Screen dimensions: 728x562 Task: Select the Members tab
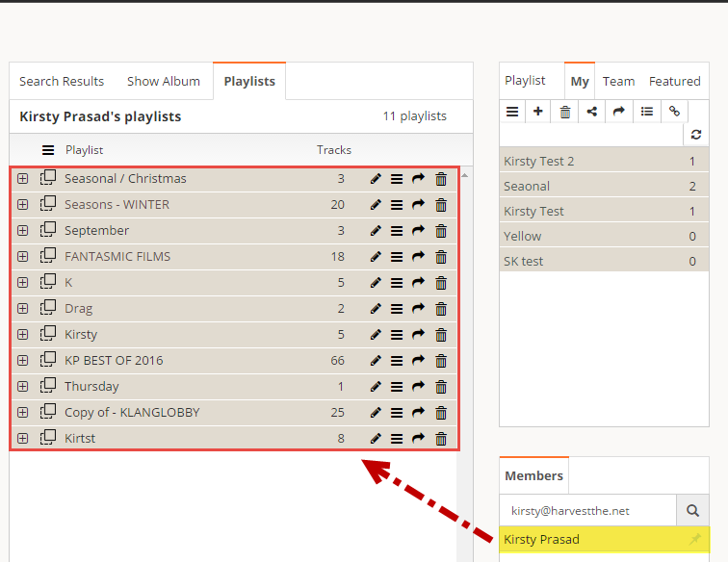[533, 475]
